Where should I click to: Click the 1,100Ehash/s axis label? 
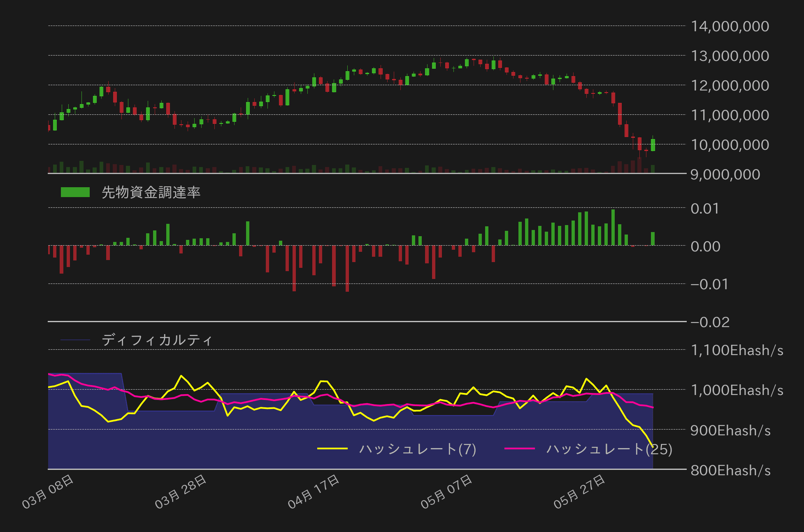click(737, 350)
